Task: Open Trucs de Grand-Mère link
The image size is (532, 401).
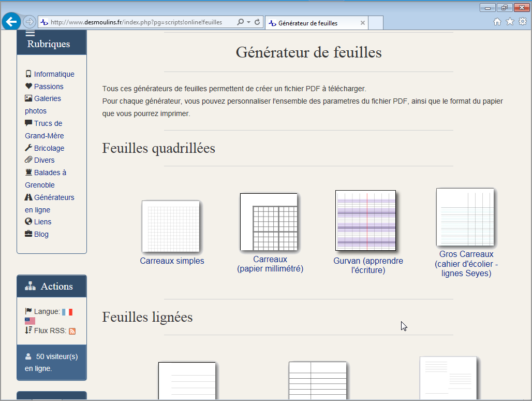Action: pyautogui.click(x=44, y=130)
